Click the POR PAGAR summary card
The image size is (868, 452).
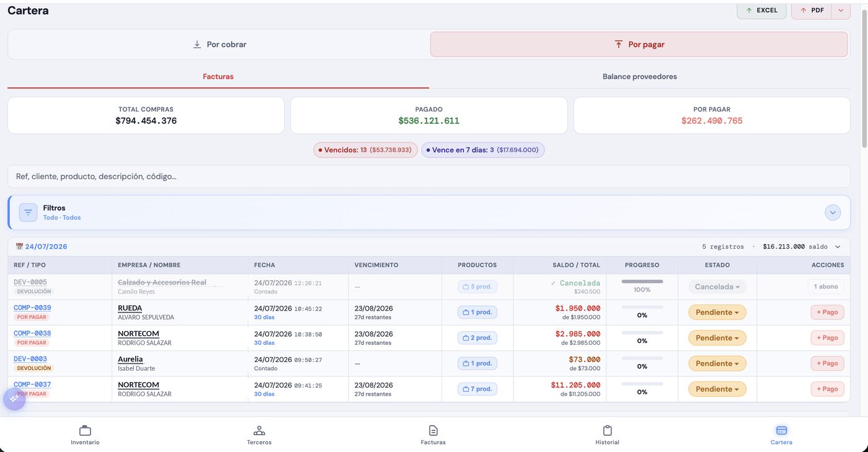tap(712, 115)
